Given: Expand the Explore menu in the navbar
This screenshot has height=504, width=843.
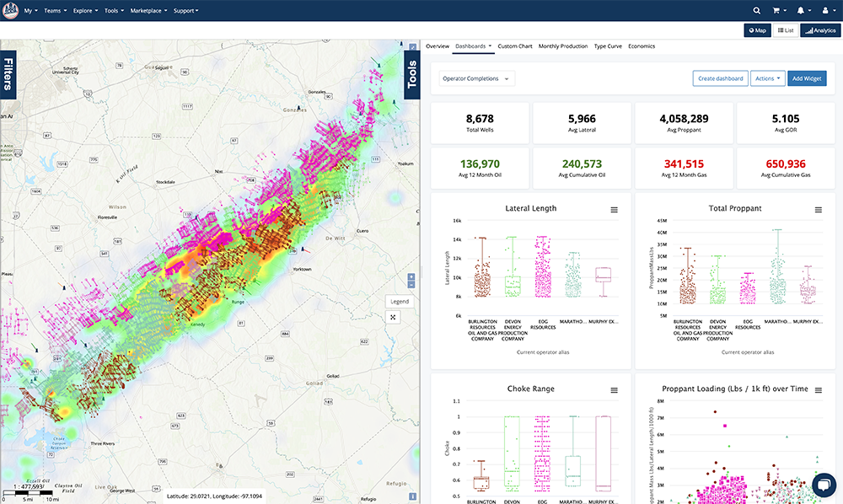Looking at the screenshot, I should [x=85, y=11].
